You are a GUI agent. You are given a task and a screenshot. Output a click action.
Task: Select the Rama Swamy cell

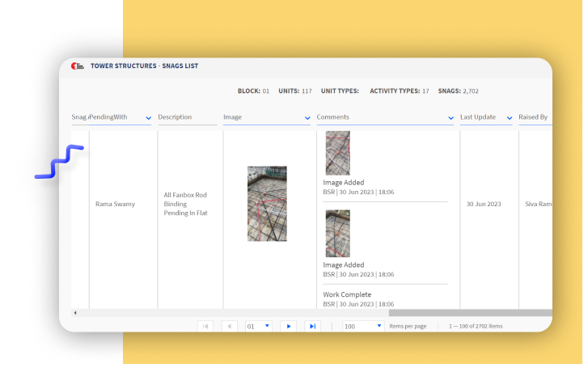115,204
